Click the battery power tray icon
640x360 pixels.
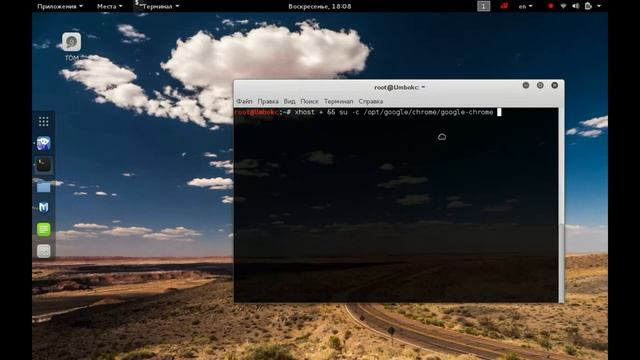(x=588, y=6)
